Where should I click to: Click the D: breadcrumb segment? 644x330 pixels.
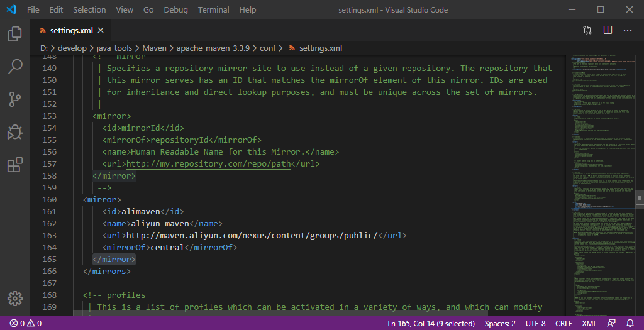44,48
